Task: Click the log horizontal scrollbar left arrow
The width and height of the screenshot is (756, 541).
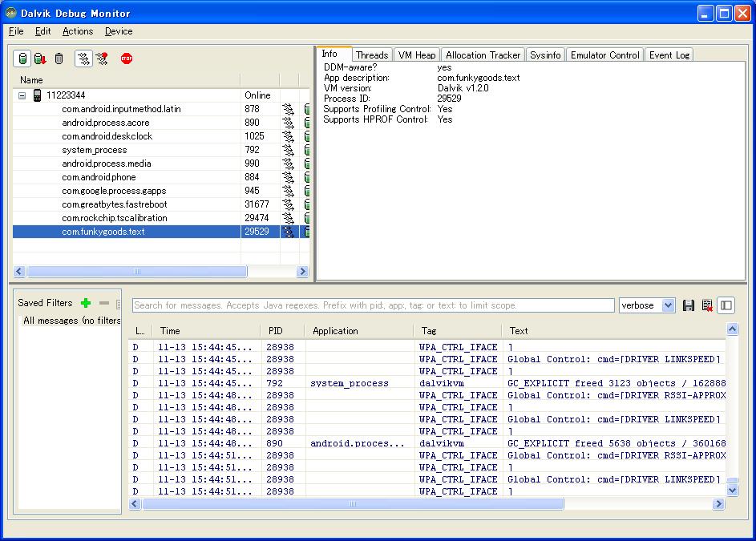Action: coord(135,504)
